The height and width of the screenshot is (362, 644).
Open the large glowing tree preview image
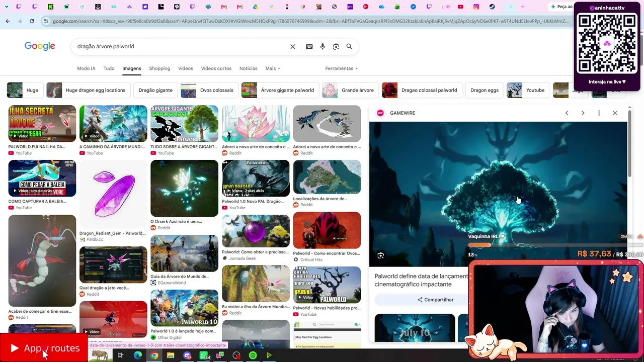click(x=498, y=194)
